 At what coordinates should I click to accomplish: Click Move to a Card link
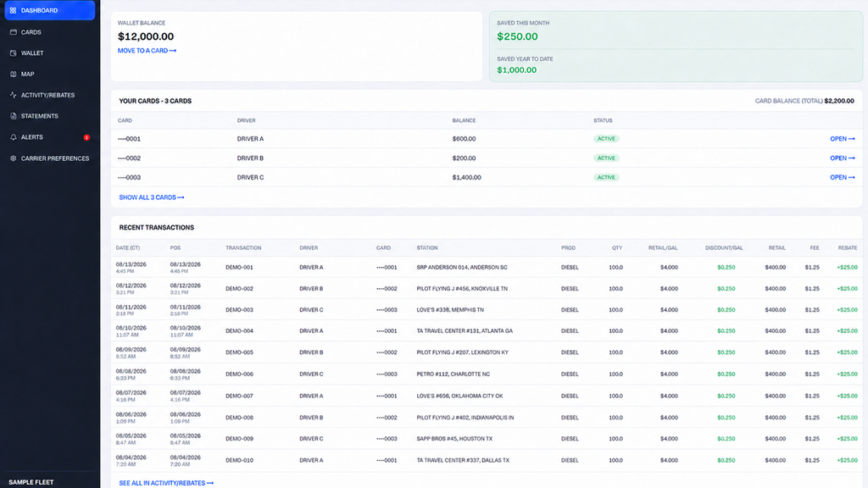(147, 50)
